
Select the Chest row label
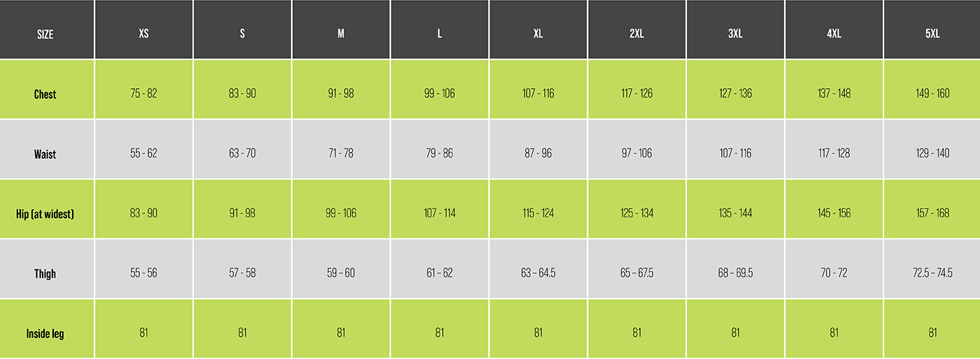click(x=45, y=94)
